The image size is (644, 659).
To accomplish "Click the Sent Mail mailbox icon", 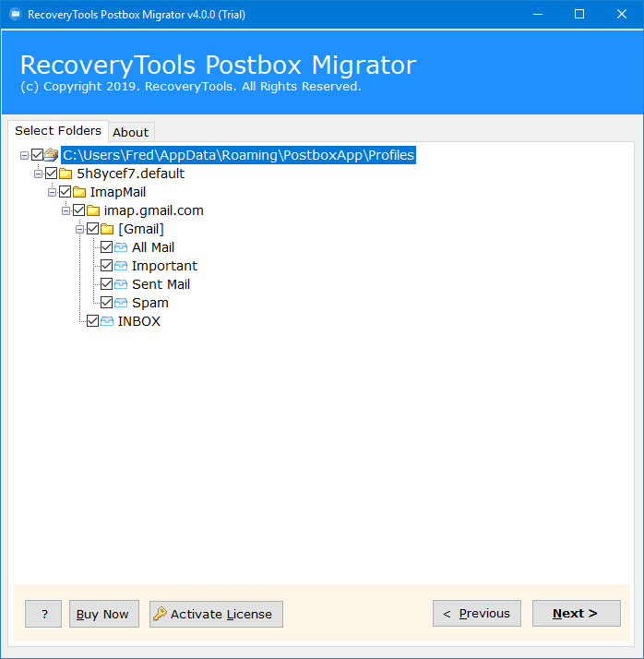I will (121, 284).
